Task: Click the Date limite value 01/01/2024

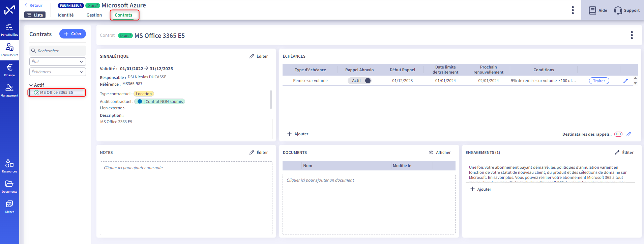Action: tap(445, 81)
